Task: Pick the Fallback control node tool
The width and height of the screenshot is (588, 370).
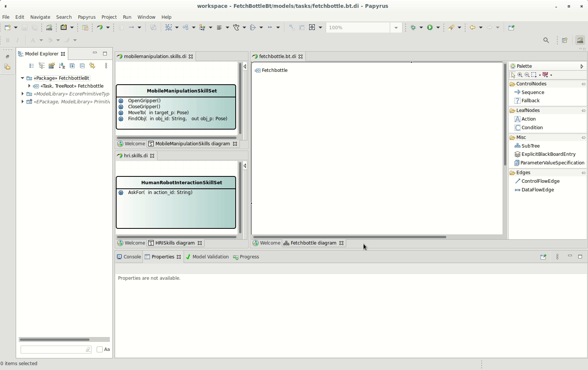Action: (530, 101)
